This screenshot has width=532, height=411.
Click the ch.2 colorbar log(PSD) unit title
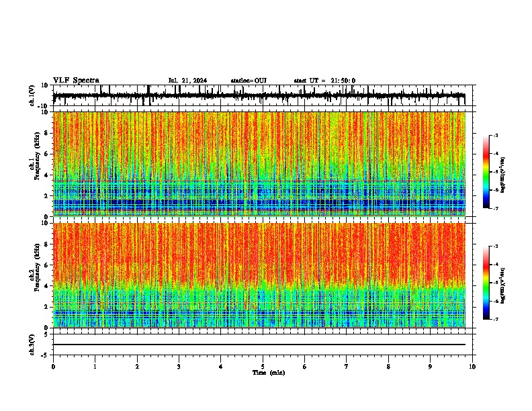coord(502,285)
